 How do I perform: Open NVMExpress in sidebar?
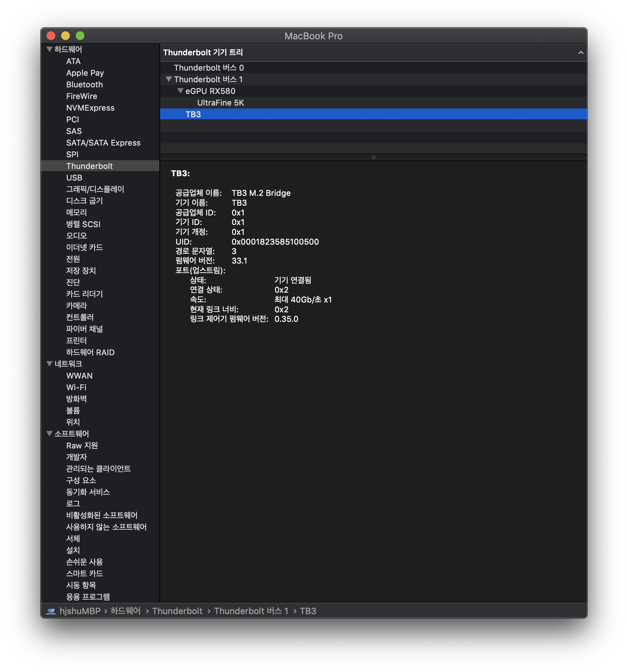point(90,108)
